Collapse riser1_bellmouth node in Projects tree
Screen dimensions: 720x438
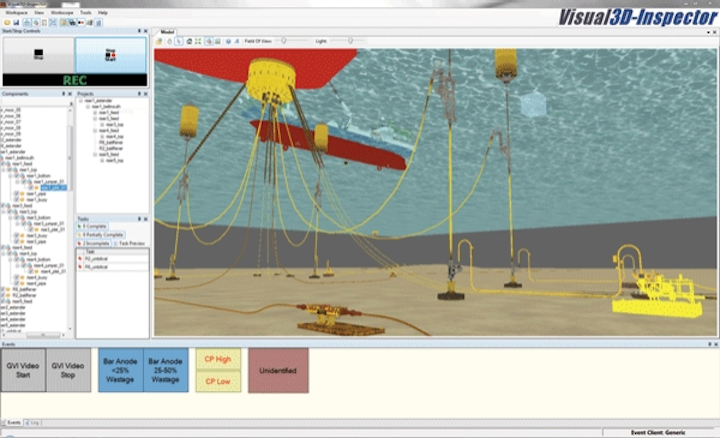(88, 107)
